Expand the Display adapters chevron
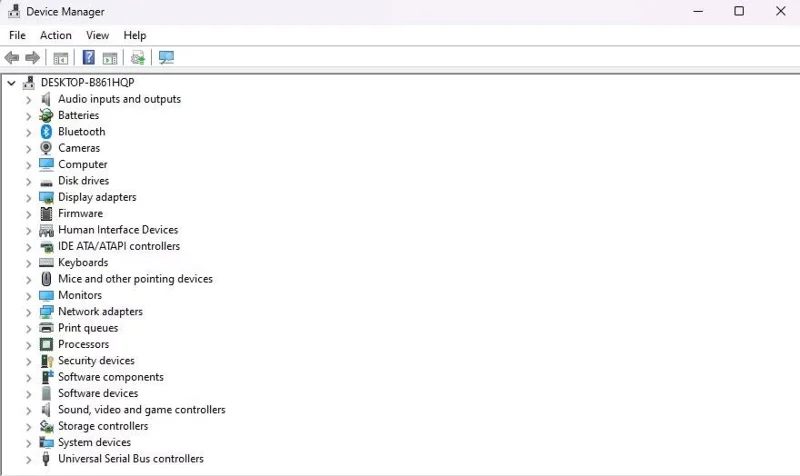Image resolution: width=800 pixels, height=476 pixels. coord(29,197)
